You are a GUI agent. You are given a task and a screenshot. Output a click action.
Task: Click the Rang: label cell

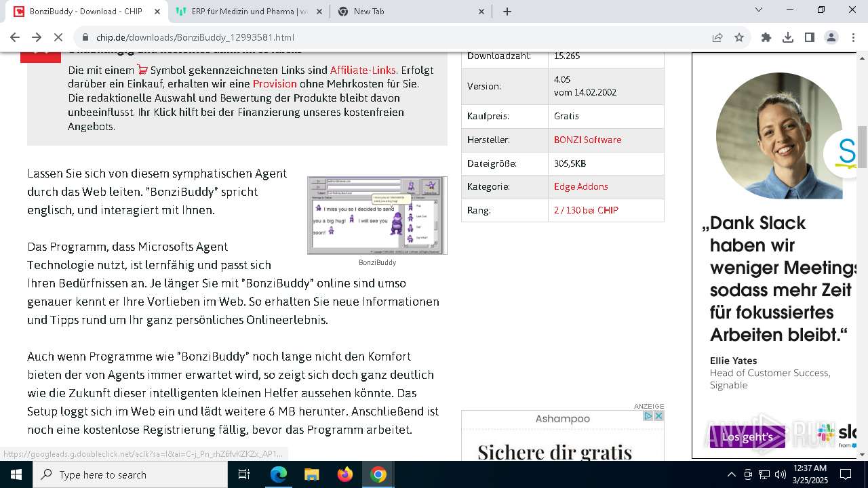click(x=505, y=210)
